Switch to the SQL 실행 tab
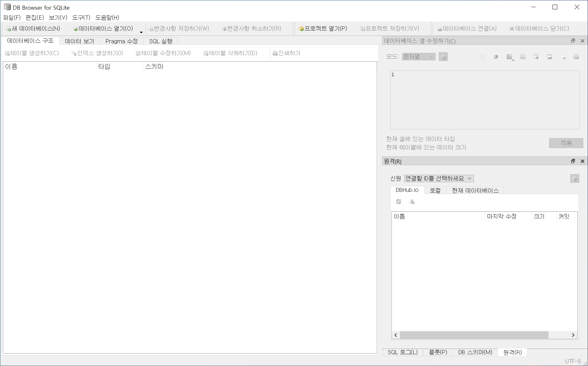Image resolution: width=588 pixels, height=366 pixels. pyautogui.click(x=160, y=41)
